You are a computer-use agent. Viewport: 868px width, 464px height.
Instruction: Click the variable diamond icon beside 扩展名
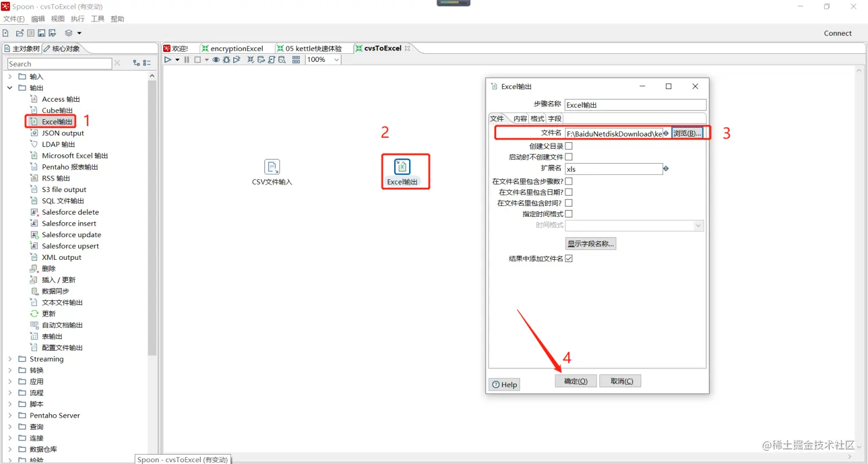[666, 168]
